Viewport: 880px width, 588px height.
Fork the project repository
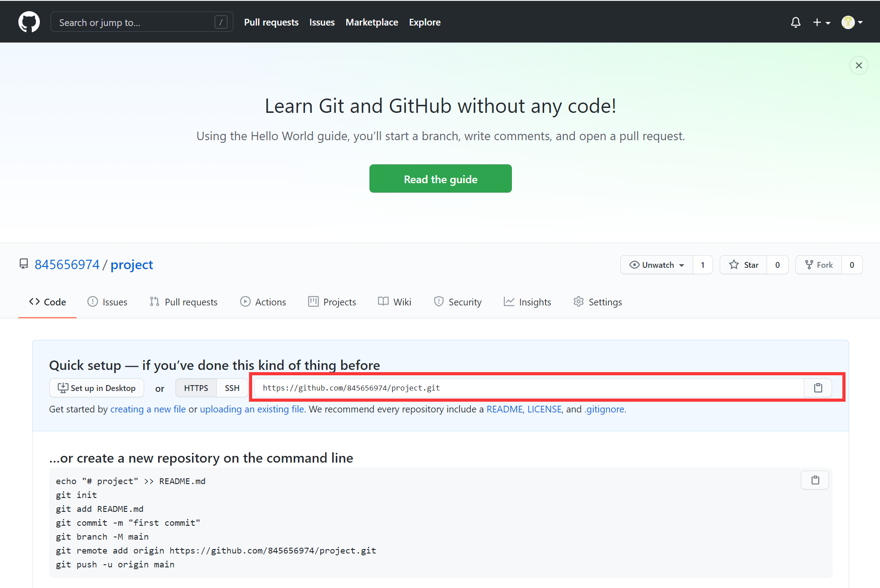click(x=819, y=265)
